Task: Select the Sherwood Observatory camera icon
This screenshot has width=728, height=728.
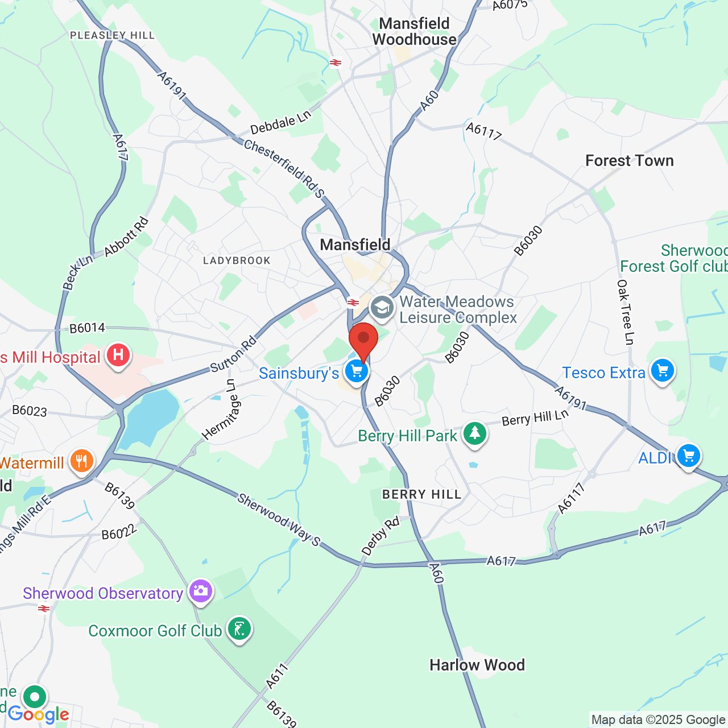Action: click(x=200, y=592)
